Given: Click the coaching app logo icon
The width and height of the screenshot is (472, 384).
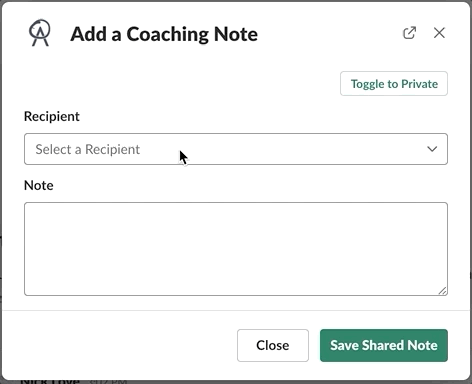Looking at the screenshot, I should click(x=40, y=33).
